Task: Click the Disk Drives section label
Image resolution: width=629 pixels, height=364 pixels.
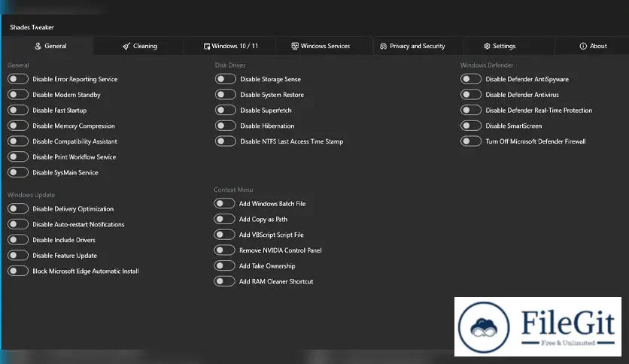Action: (230, 65)
